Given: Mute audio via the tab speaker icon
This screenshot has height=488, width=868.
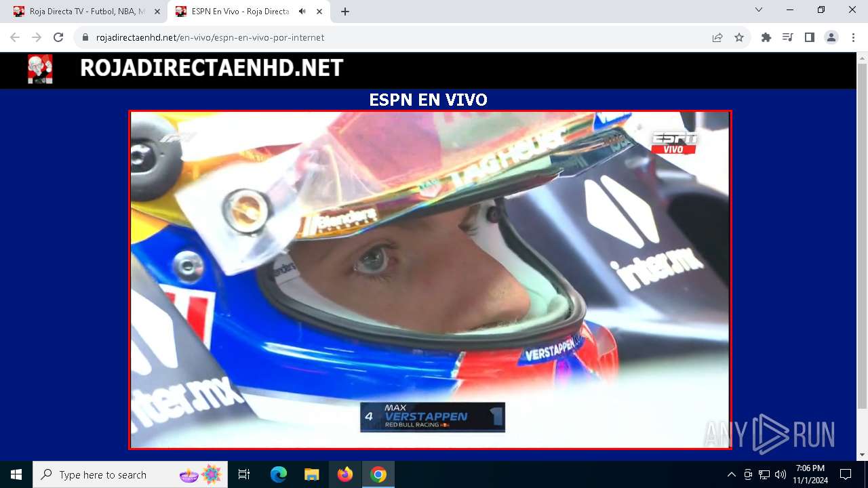Looking at the screenshot, I should click(302, 12).
